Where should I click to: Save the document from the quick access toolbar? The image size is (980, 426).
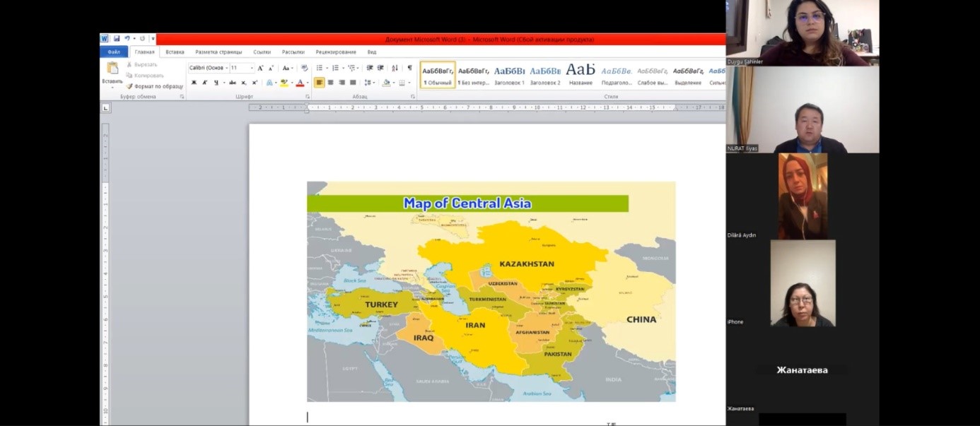117,39
